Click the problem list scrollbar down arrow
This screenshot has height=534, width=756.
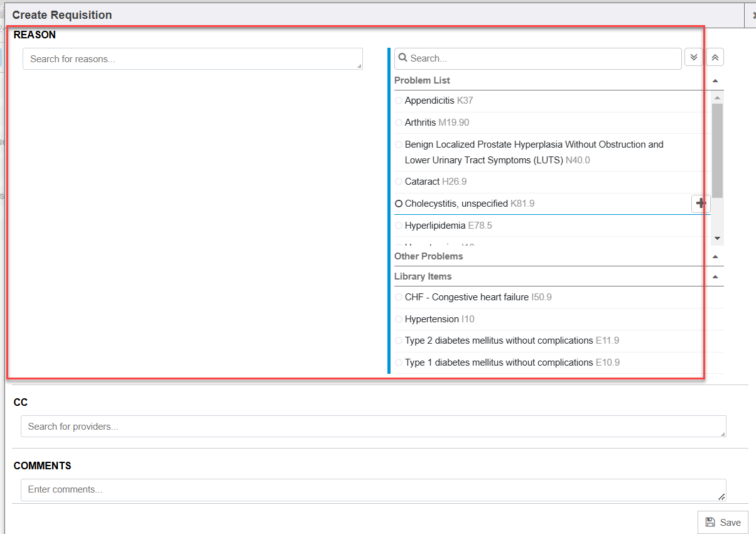(717, 239)
